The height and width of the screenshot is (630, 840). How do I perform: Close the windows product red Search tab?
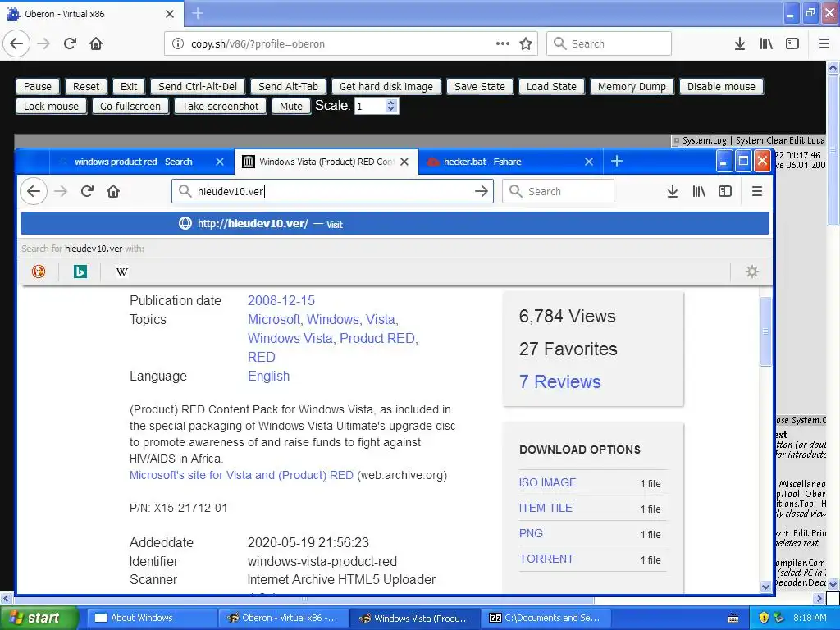tap(220, 162)
